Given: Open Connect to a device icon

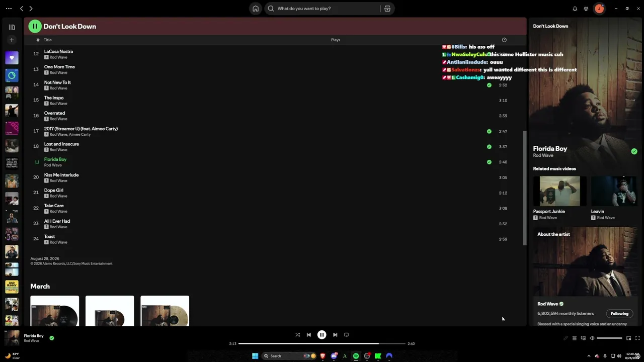Looking at the screenshot, I should (x=584, y=338).
